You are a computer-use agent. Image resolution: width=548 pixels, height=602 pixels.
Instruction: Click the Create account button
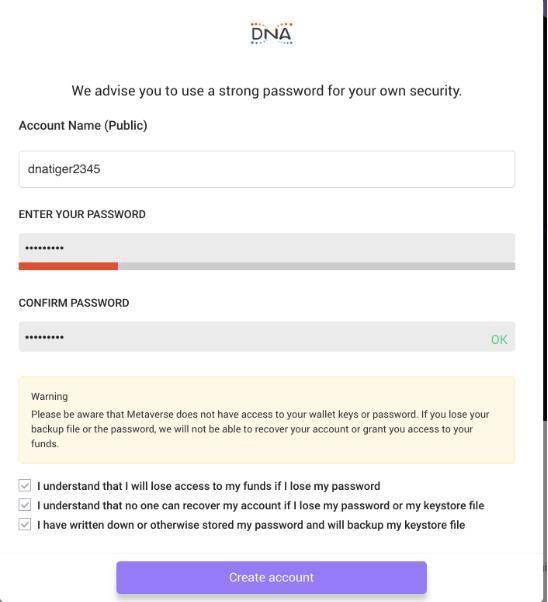[272, 577]
